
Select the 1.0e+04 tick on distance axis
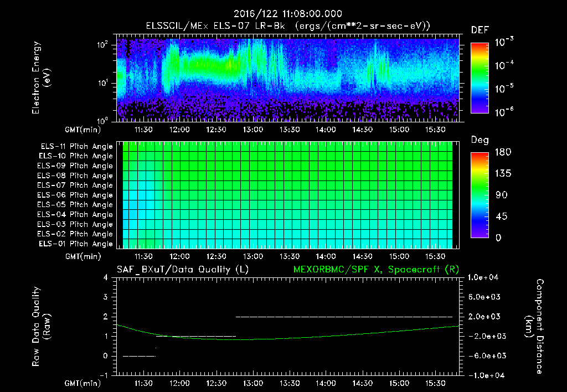483,277
